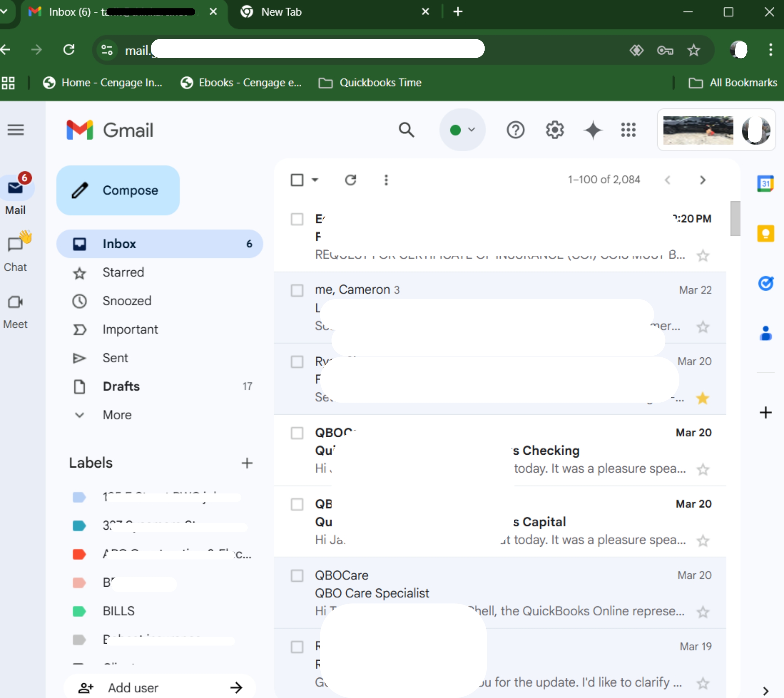
Task: Open the Settings gear
Action: (x=555, y=130)
